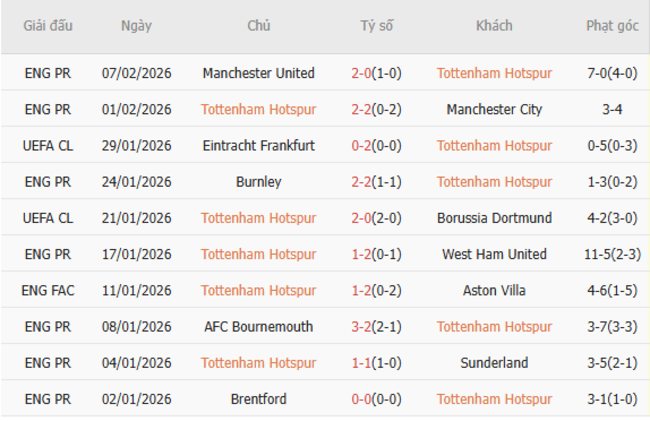
Task: Click the 2-0(1-0) score against Manchester United
Action: click(x=376, y=73)
